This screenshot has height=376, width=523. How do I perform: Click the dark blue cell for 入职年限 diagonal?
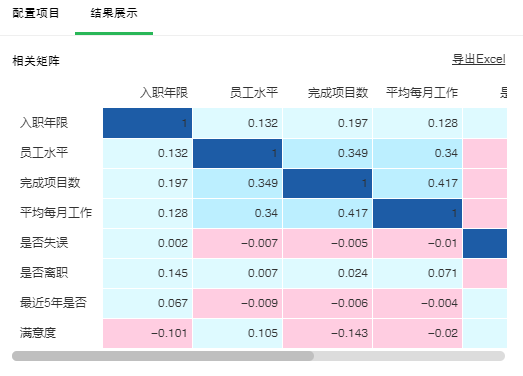click(147, 123)
